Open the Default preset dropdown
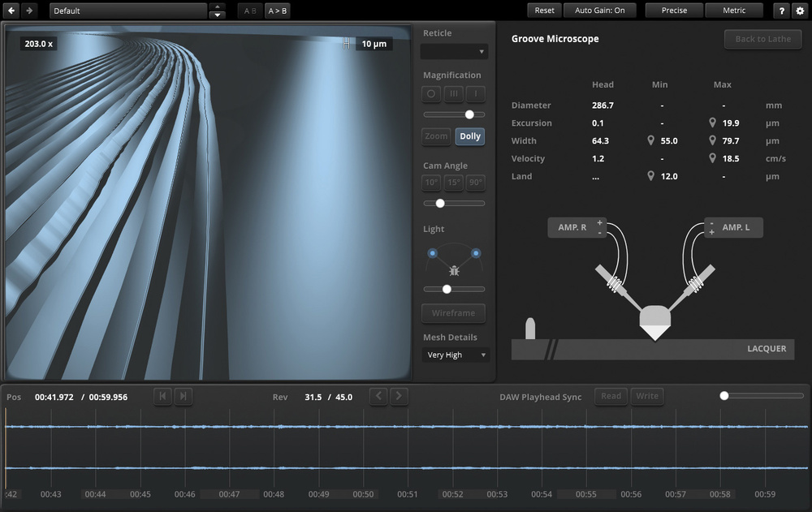This screenshot has height=512, width=812. tap(128, 11)
